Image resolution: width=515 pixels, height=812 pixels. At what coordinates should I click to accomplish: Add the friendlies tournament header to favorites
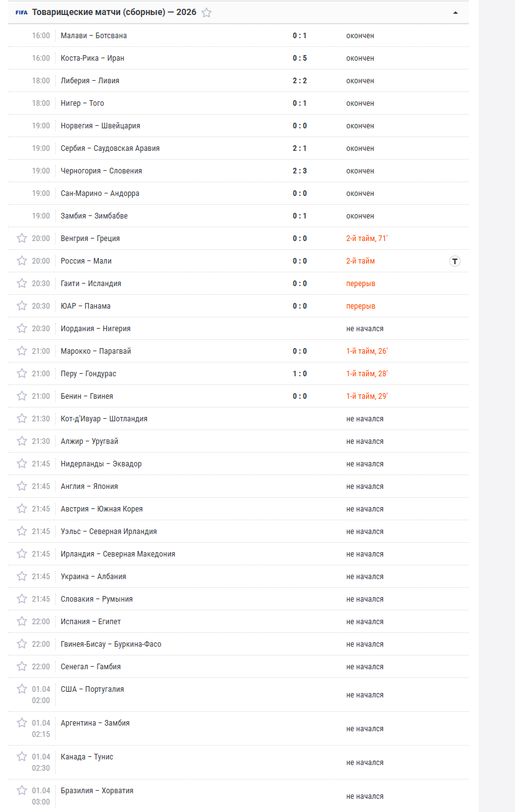(x=207, y=13)
